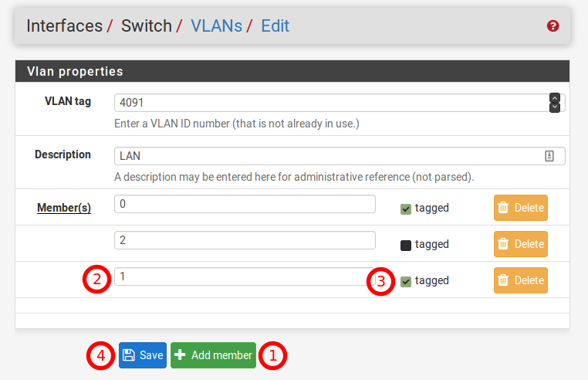The width and height of the screenshot is (588, 380).
Task: Increase VLAN tag with up arrow
Action: [x=554, y=98]
